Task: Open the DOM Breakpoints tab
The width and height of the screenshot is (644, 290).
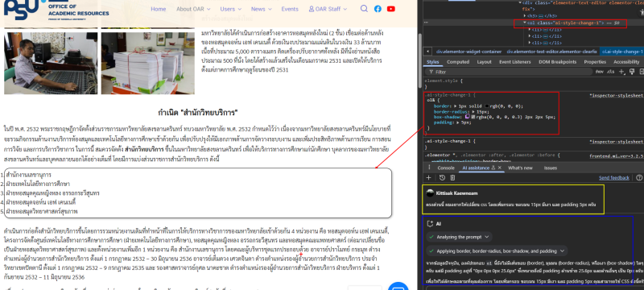Action: pyautogui.click(x=558, y=62)
